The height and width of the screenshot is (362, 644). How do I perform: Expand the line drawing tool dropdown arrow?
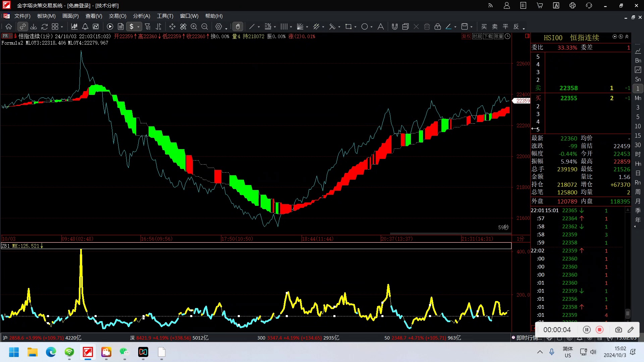259,27
